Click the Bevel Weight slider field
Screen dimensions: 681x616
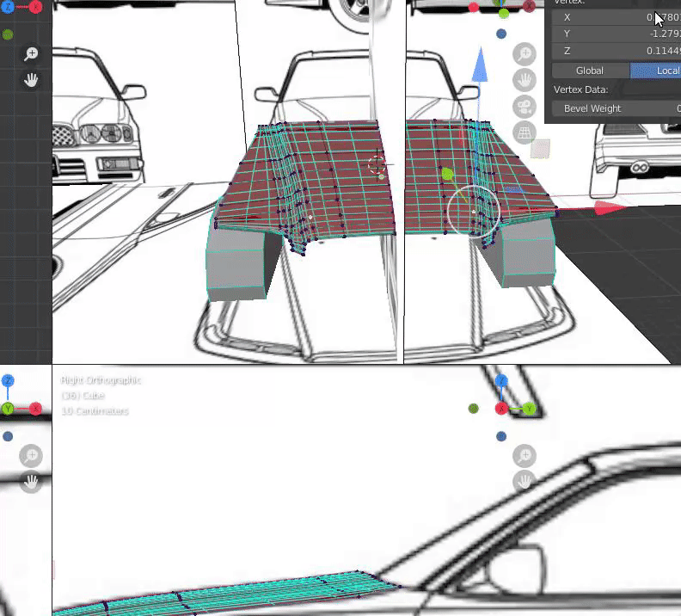pos(616,108)
